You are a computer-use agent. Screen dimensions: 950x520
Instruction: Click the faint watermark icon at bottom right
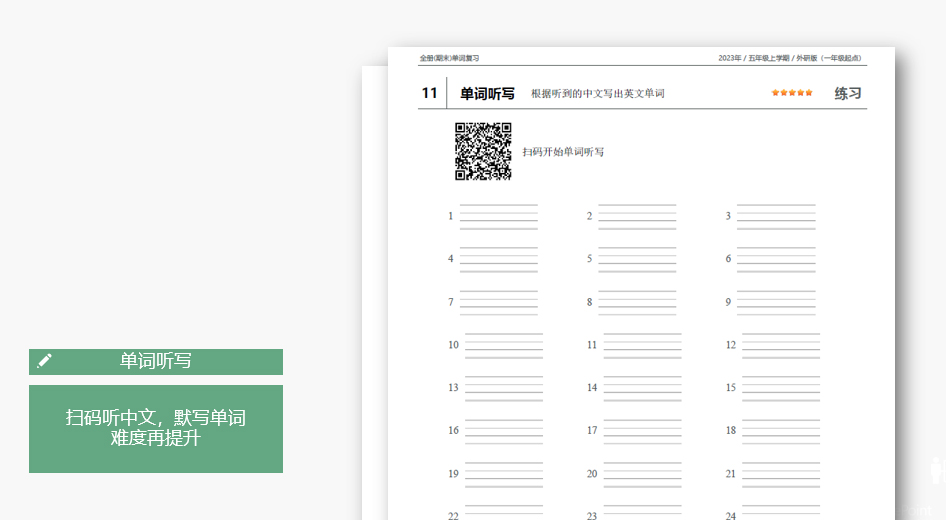935,480
